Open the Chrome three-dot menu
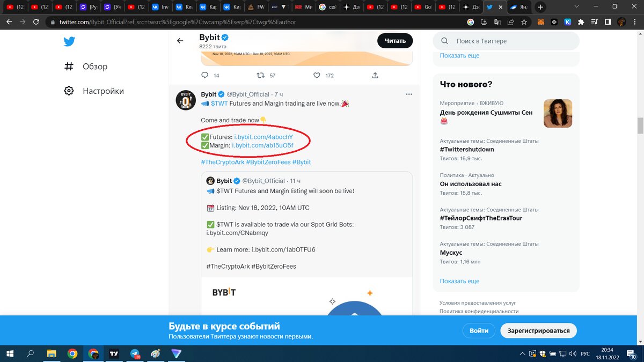 (635, 22)
